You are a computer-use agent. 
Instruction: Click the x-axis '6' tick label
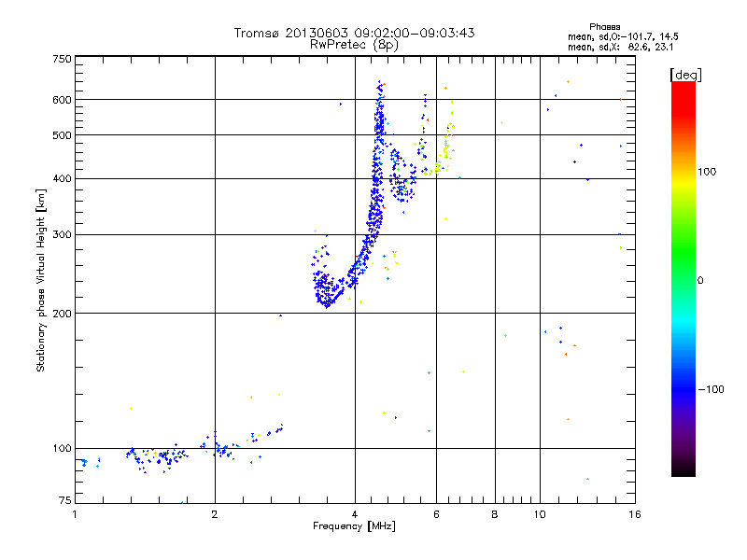(x=436, y=514)
